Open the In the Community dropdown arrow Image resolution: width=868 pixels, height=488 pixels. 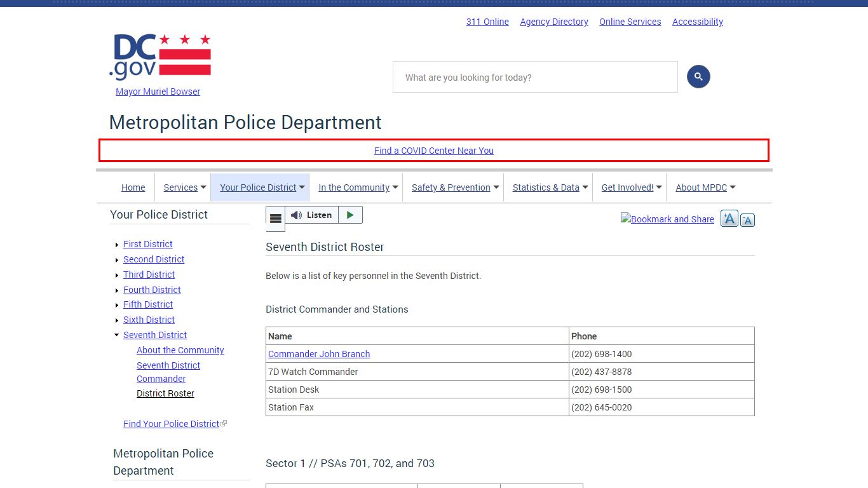(395, 187)
